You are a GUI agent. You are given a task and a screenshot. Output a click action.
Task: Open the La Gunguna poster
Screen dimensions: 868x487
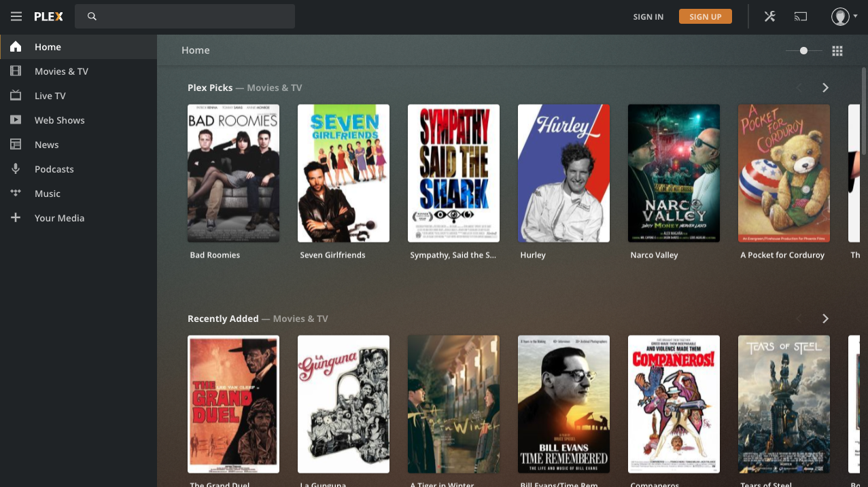pyautogui.click(x=343, y=404)
